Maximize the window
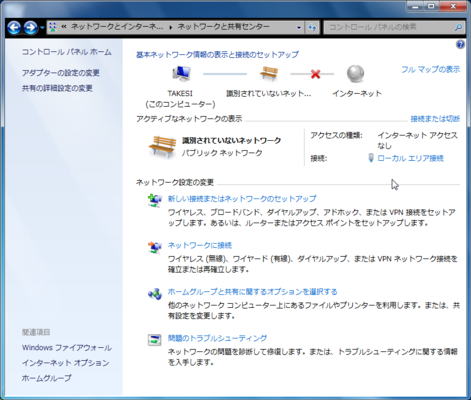 431,6
